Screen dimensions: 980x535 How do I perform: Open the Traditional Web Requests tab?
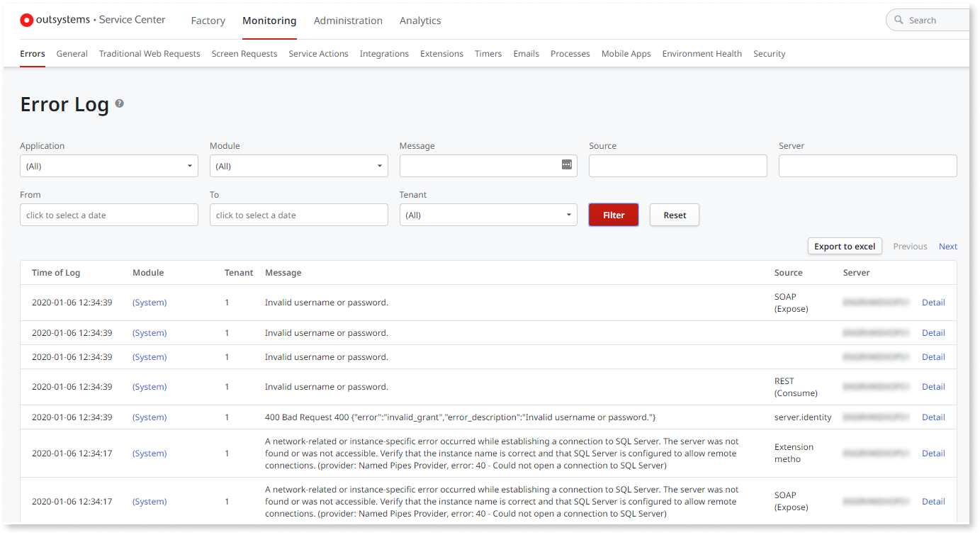click(149, 53)
